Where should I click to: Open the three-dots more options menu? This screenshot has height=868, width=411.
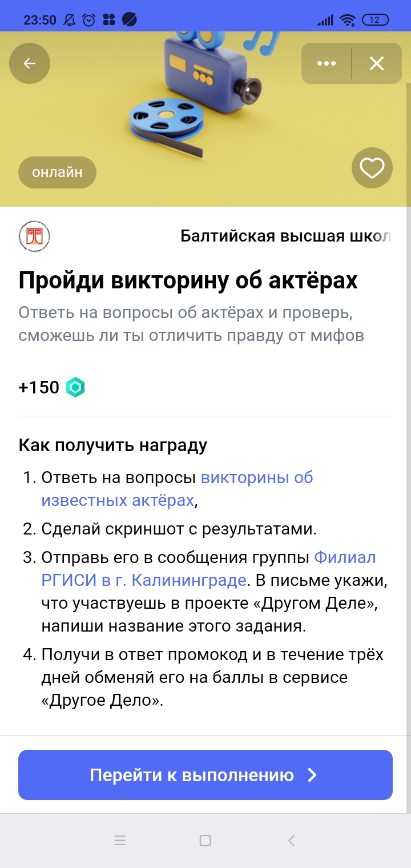(327, 63)
